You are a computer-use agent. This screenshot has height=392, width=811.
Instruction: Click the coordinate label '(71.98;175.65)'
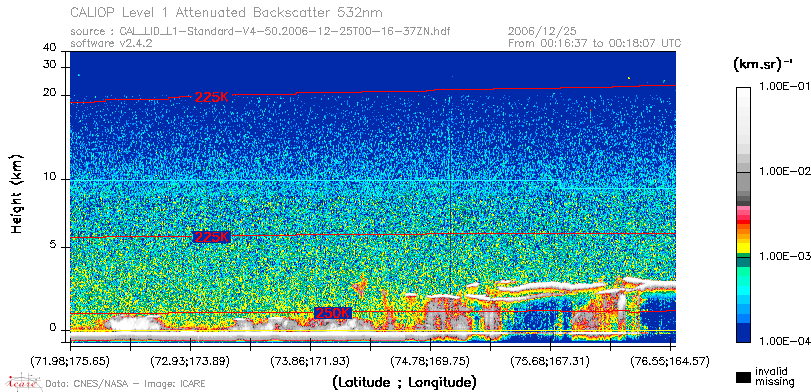click(70, 360)
